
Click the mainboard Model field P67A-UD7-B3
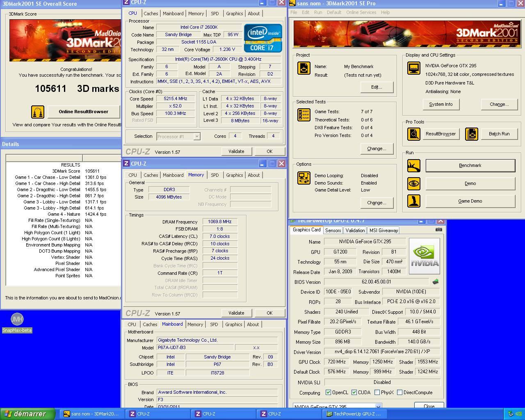click(195, 347)
